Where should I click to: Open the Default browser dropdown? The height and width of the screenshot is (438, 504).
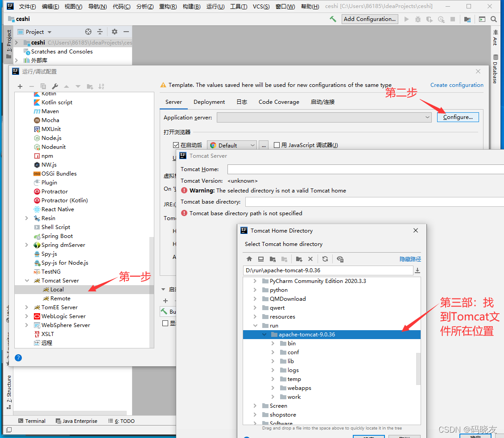pos(232,145)
